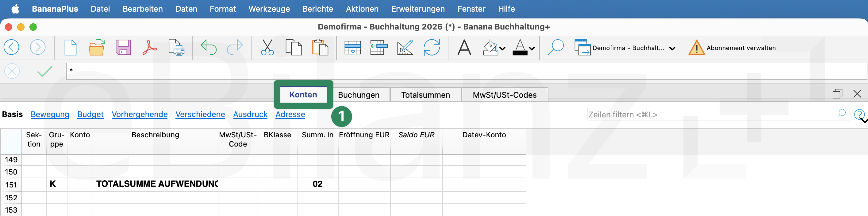The width and height of the screenshot is (868, 216).
Task: Click the check accounting ruler icon
Action: click(405, 48)
